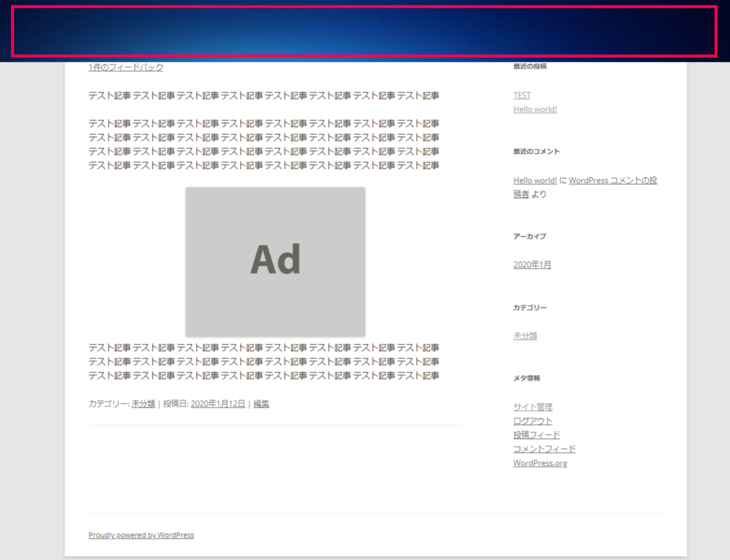Open the Hello world! recent post link
The height and width of the screenshot is (560, 730).
pyautogui.click(x=535, y=109)
